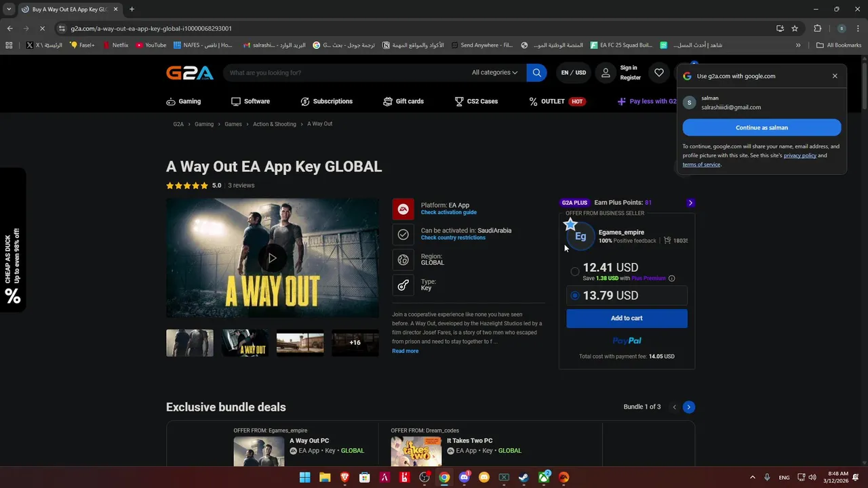This screenshot has height=488, width=868.
Task: Open terms of service link in popup
Action: click(x=701, y=164)
